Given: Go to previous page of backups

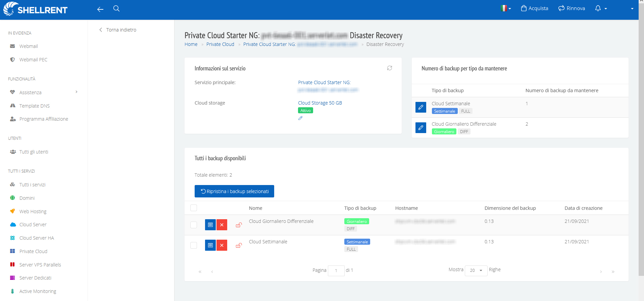Looking at the screenshot, I should coord(212,272).
